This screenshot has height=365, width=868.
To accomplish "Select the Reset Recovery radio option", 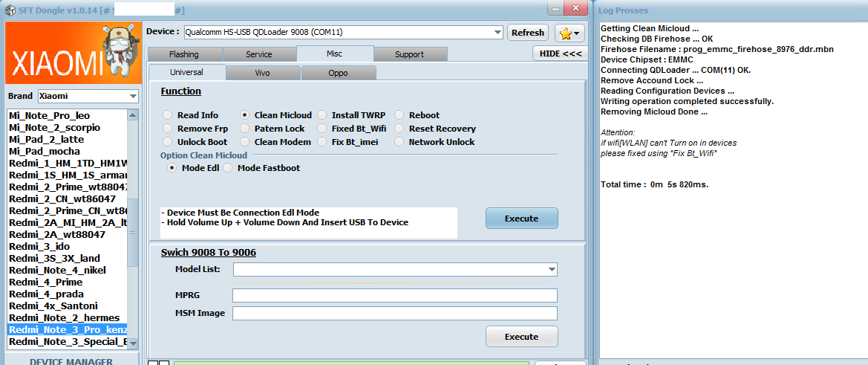I will 399,129.
